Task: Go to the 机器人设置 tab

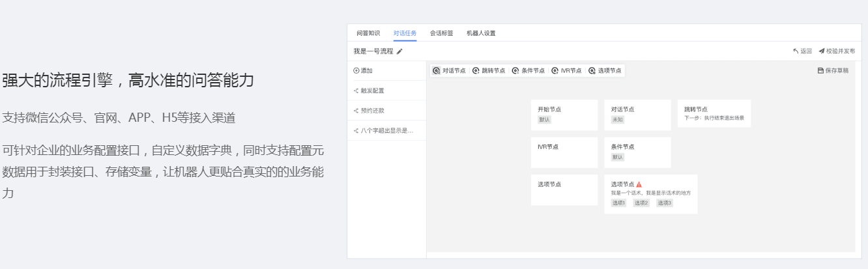Action: [x=481, y=33]
